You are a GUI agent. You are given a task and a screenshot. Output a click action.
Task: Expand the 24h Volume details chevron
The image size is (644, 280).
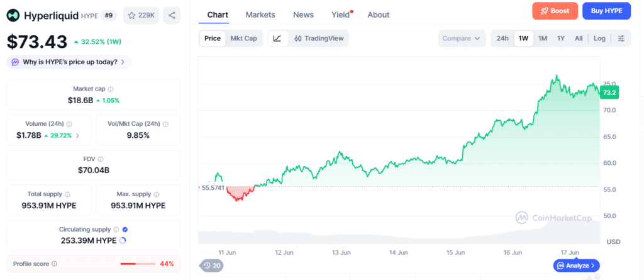click(78, 135)
